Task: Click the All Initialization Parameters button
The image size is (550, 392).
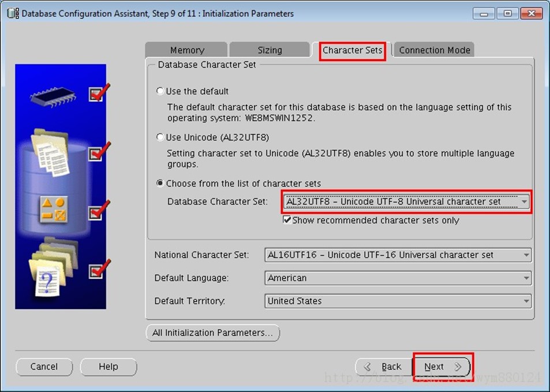Action: 212,333
